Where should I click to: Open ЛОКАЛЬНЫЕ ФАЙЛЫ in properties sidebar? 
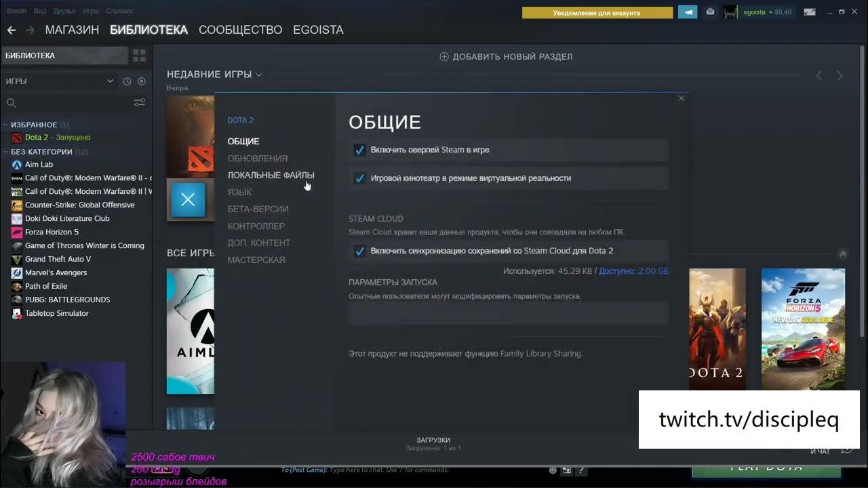point(271,176)
